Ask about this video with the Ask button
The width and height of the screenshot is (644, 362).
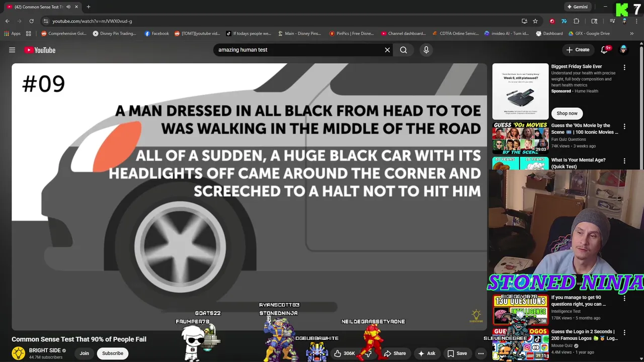427,353
